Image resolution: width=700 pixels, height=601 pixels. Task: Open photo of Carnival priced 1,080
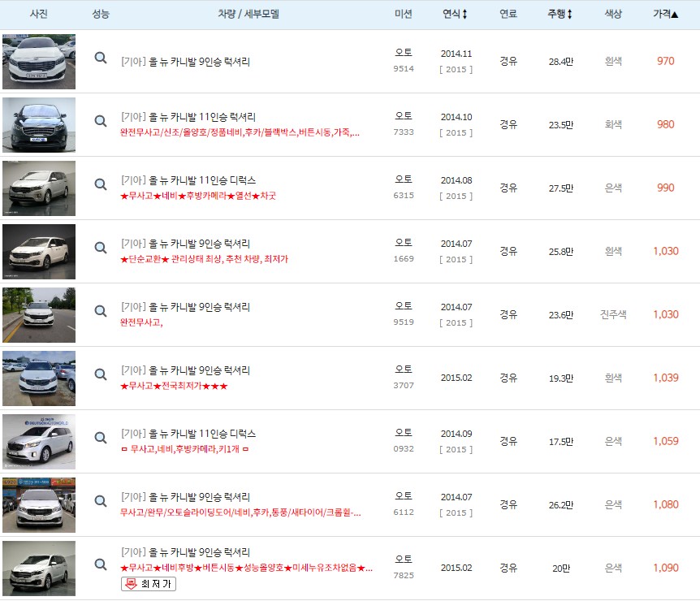pyautogui.click(x=39, y=505)
